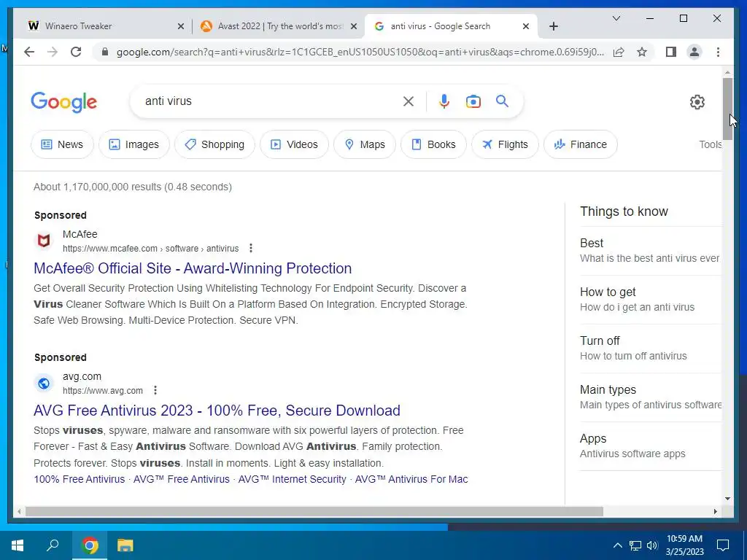This screenshot has height=560, width=747.
Task: Click the avg.com globe favicon
Action: 44,384
